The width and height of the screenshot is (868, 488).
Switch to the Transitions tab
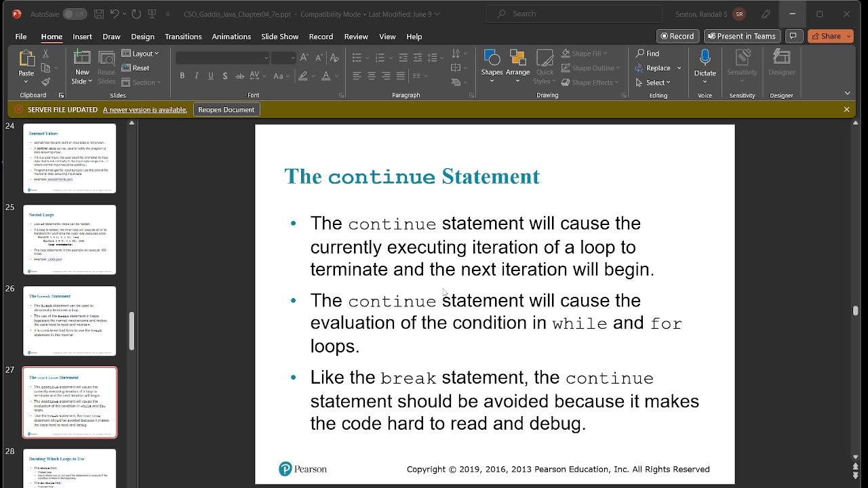(183, 37)
